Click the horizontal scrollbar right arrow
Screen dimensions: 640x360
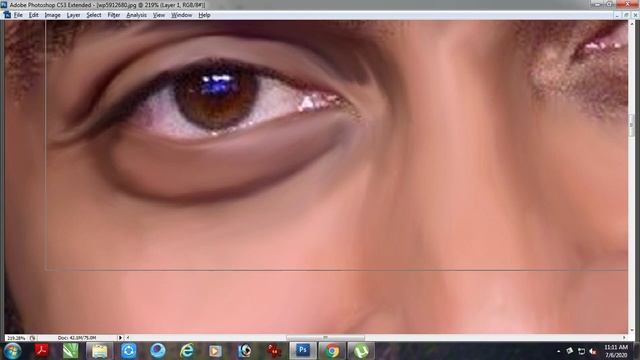(x=624, y=338)
